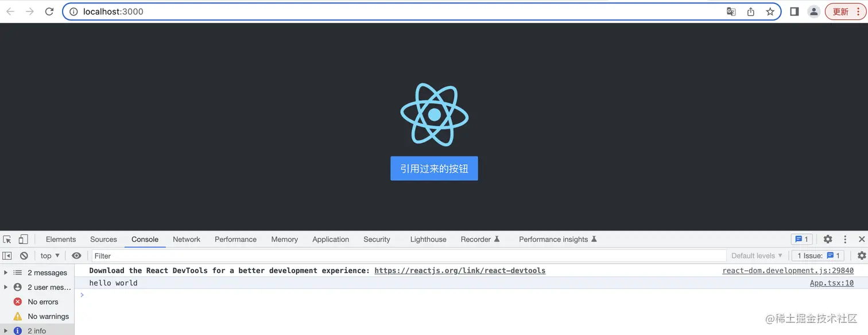
Task: Open the Network tab
Action: (x=187, y=239)
